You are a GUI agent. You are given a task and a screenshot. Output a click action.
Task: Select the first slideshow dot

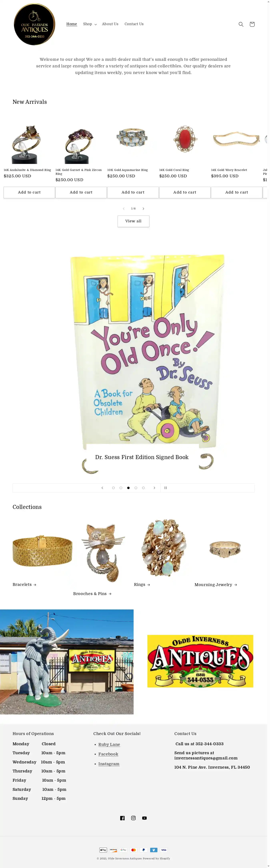pos(113,487)
